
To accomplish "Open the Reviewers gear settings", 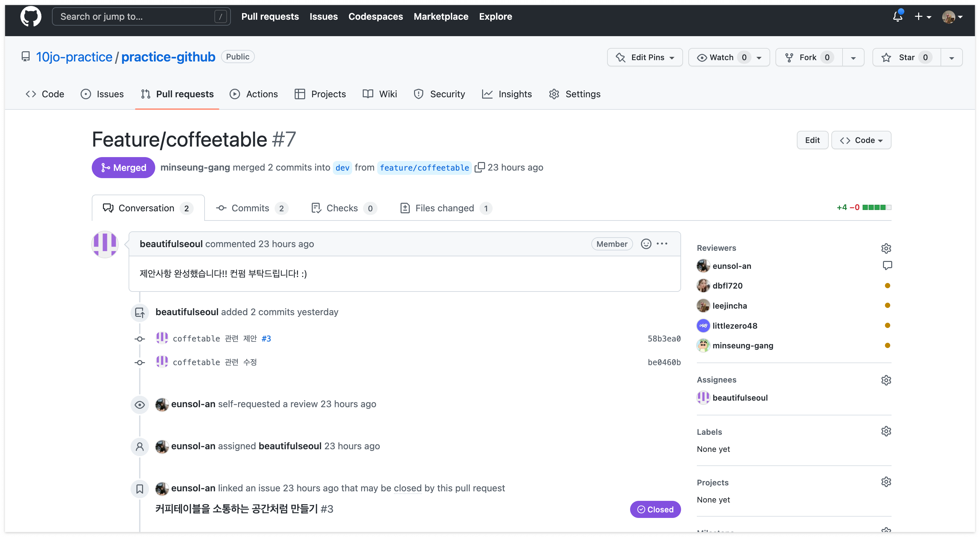I will pyautogui.click(x=886, y=248).
